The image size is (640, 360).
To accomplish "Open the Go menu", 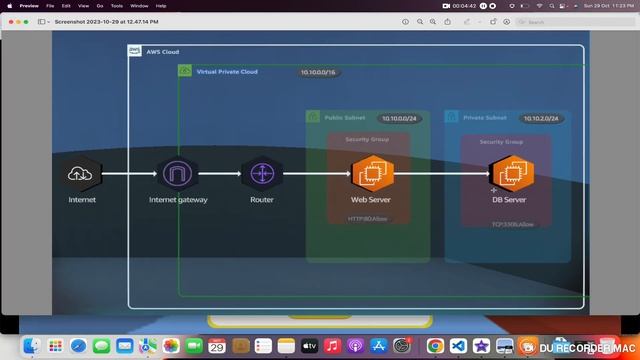I will tap(100, 6).
